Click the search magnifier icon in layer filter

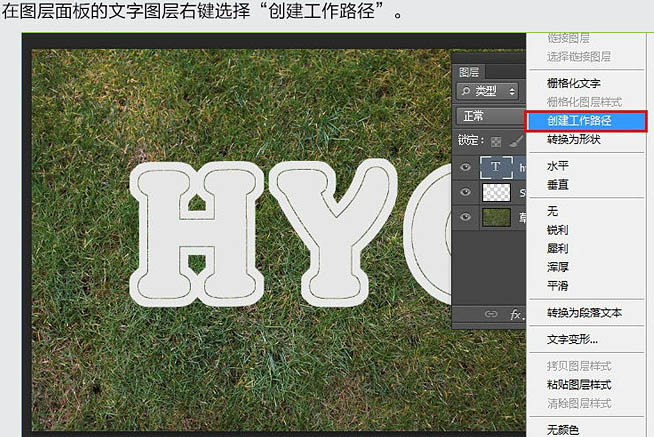(x=466, y=90)
